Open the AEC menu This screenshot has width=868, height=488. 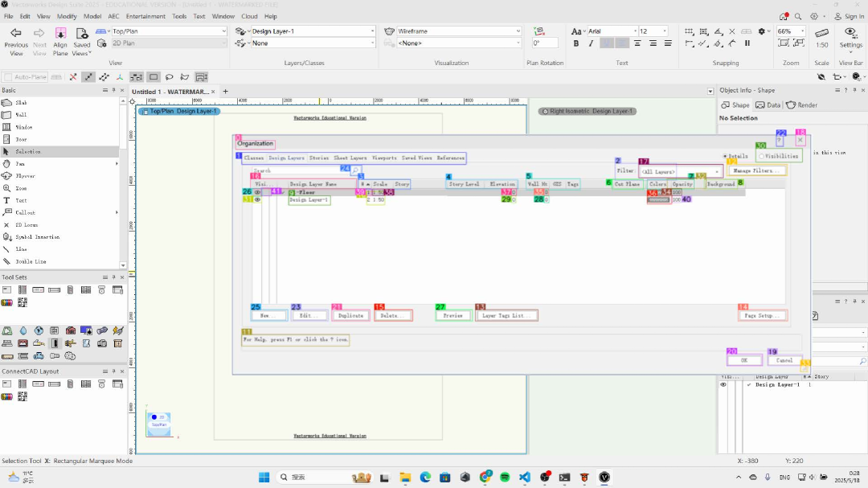[113, 16]
